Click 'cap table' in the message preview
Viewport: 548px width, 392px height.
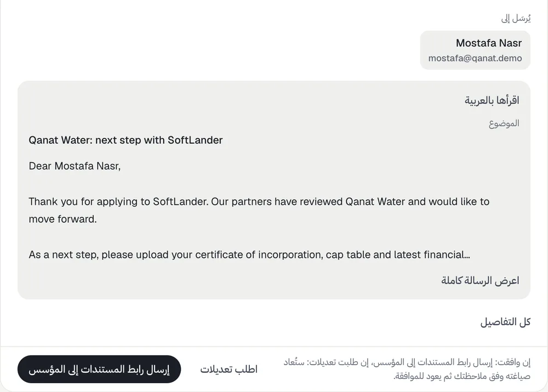[x=348, y=255]
